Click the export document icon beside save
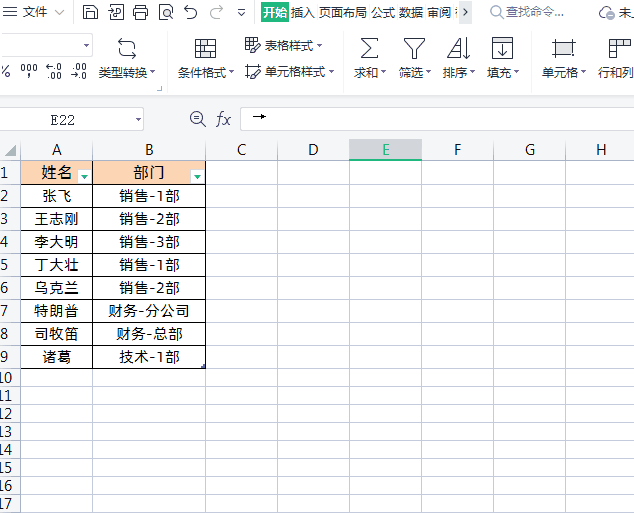Image resolution: width=634 pixels, height=513 pixels. [116, 12]
